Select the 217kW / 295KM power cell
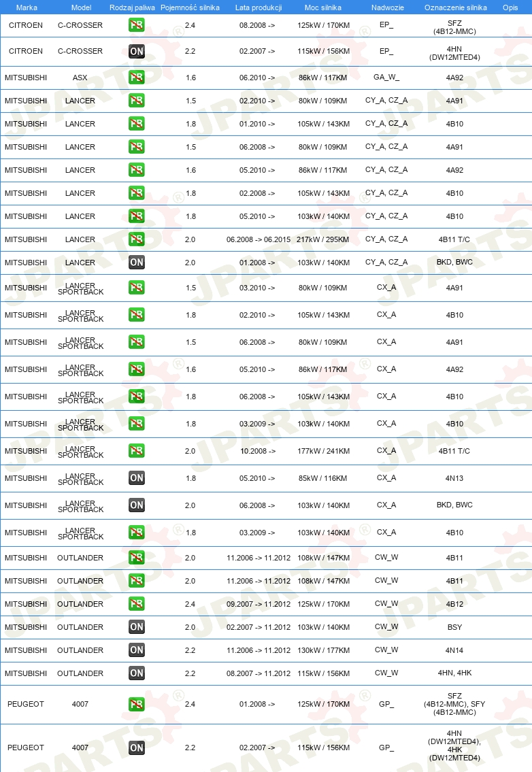 pos(322,239)
